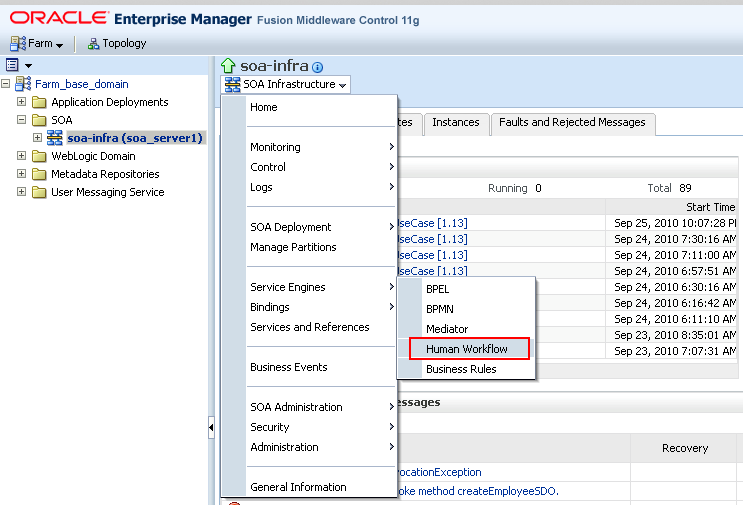Click the Sep 23, 2010 8:35:01 cell
The image size is (743, 505).
pyautogui.click(x=674, y=335)
